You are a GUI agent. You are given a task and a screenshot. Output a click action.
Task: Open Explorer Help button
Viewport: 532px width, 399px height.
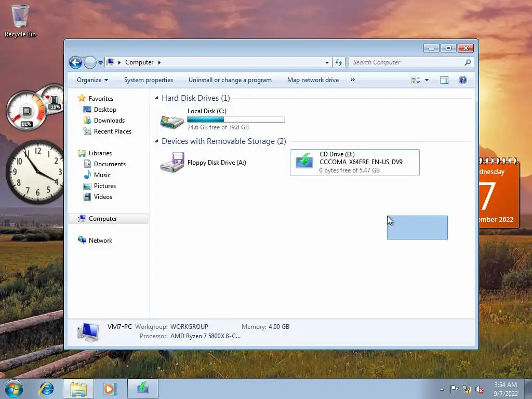coord(463,80)
